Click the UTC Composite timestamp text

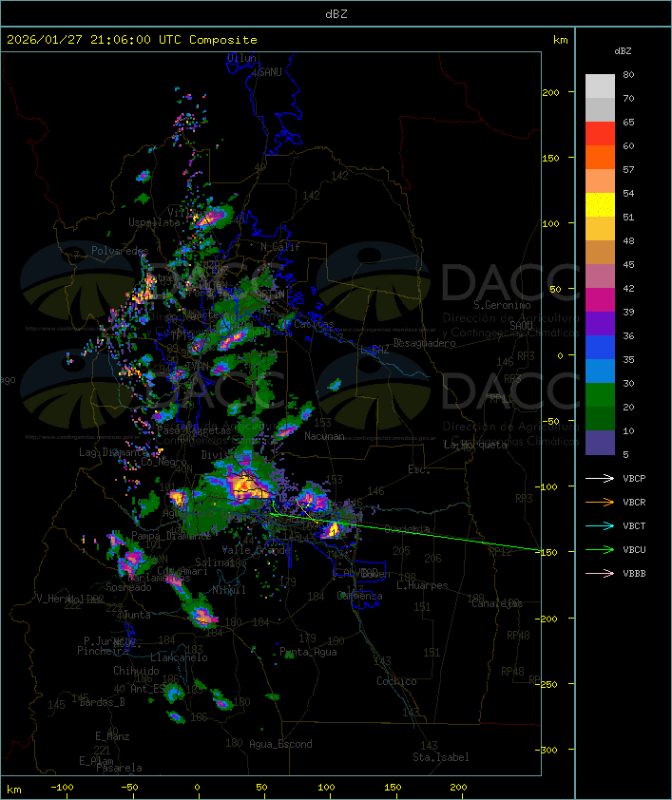tap(132, 40)
